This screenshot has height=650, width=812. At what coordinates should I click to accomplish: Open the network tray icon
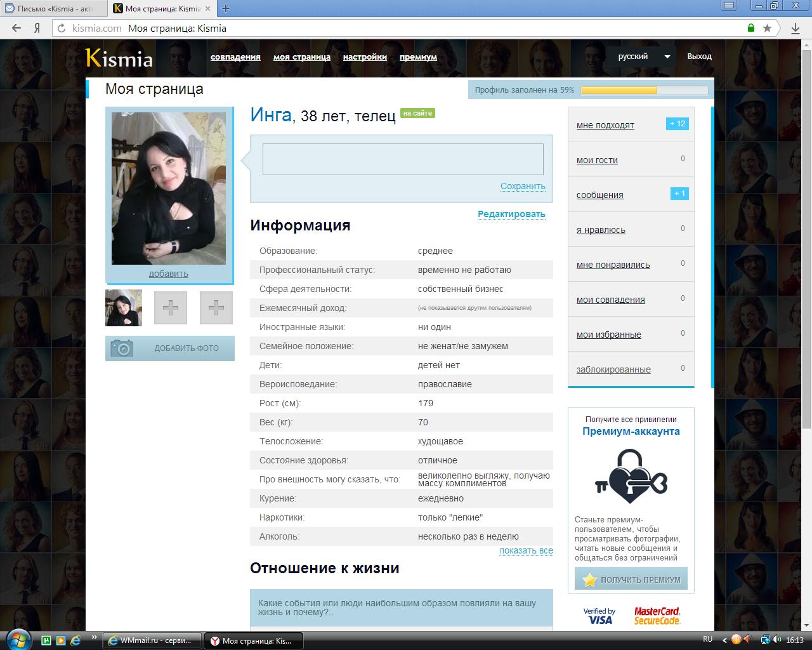pyautogui.click(x=766, y=640)
